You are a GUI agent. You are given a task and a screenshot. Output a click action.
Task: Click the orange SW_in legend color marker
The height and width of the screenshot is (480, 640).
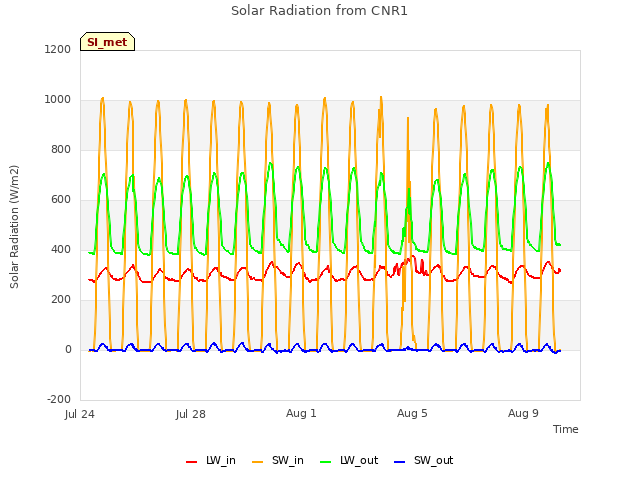(x=258, y=462)
